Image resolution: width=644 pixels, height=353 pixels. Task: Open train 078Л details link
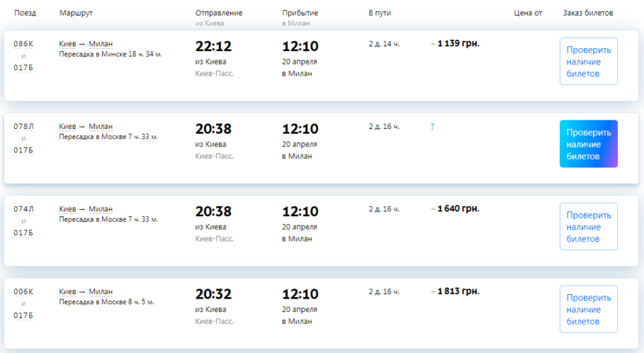click(x=24, y=127)
